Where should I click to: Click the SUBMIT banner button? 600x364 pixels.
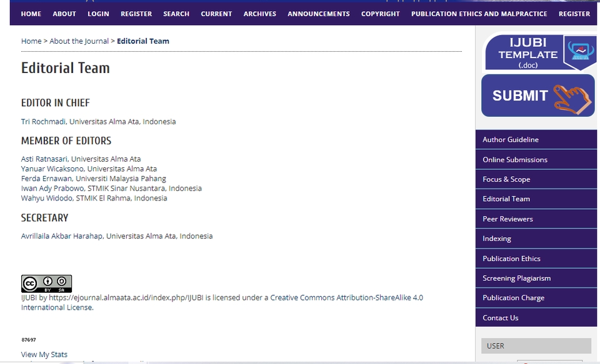tap(538, 96)
